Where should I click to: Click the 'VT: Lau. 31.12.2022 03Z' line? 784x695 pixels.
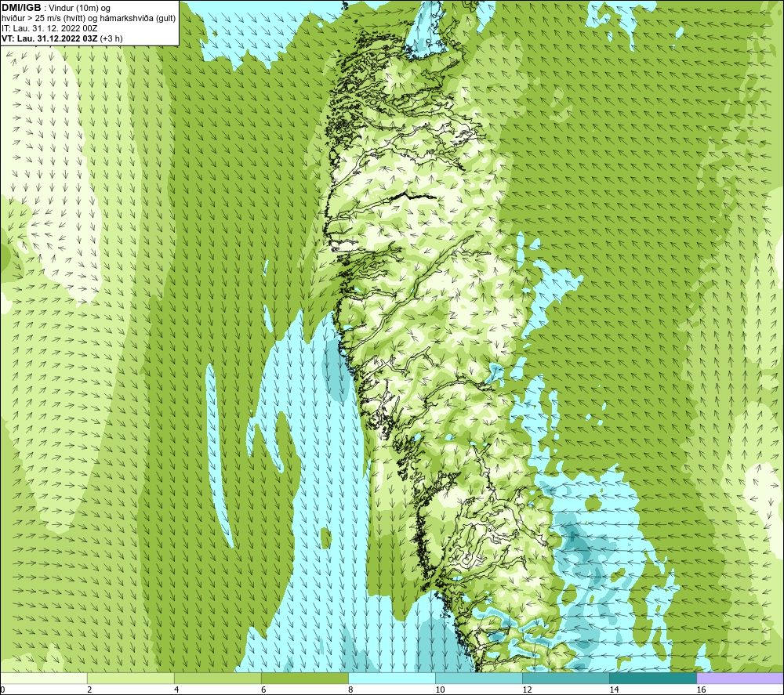(62, 38)
